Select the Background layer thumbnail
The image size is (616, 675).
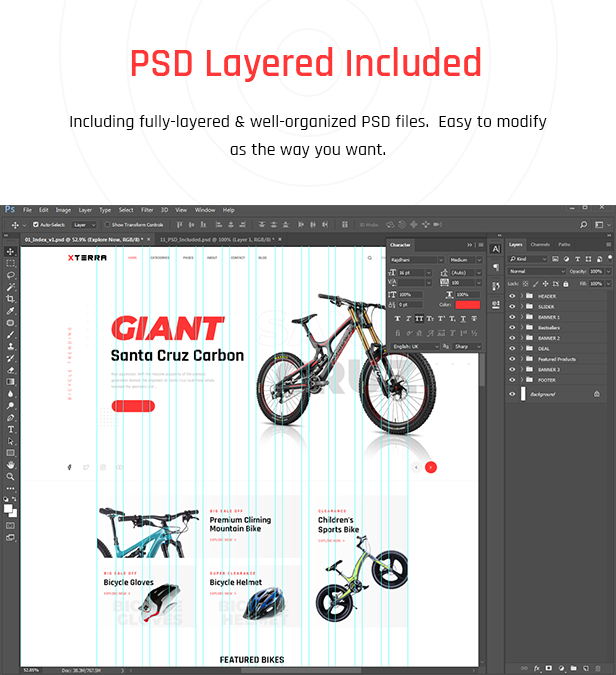(523, 394)
